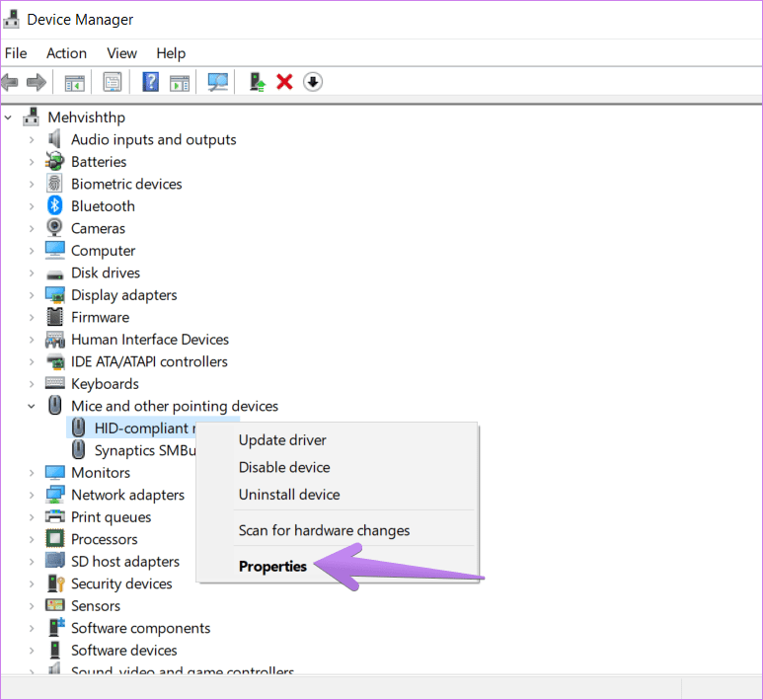Viewport: 763px width, 700px height.
Task: Click the Human Interface Devices icon
Action: [x=54, y=340]
